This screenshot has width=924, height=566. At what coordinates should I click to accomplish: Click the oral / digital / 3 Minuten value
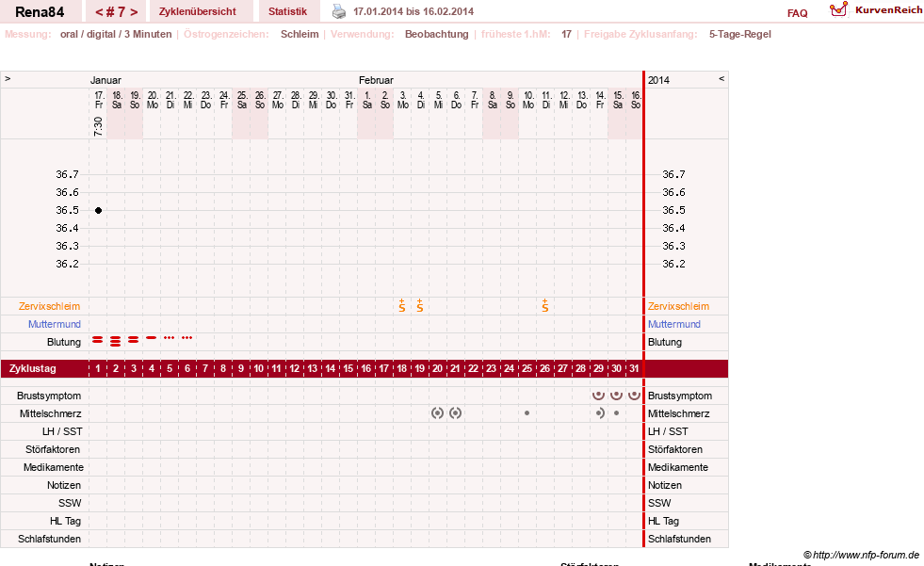coord(116,34)
